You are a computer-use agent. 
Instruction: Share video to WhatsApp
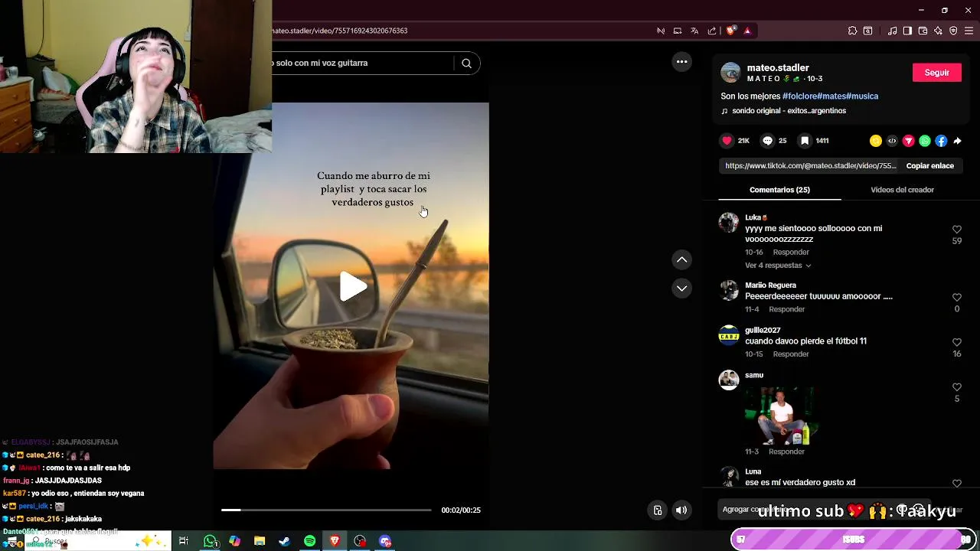pyautogui.click(x=925, y=141)
